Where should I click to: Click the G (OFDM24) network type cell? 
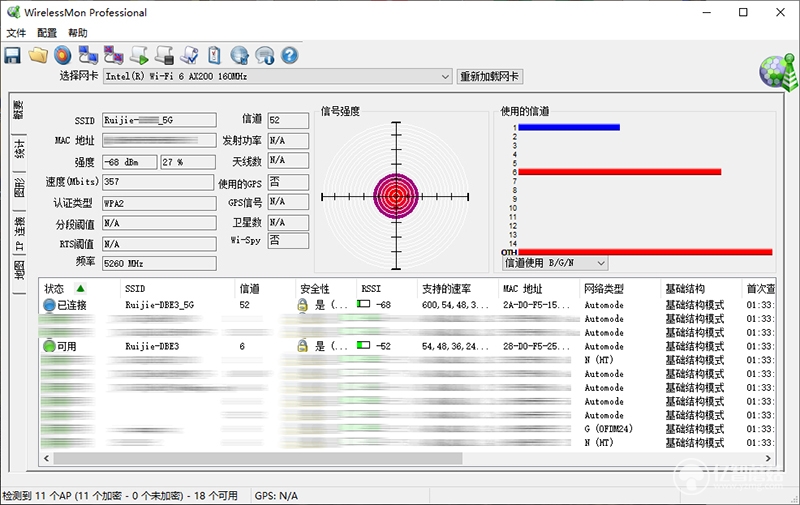(608, 428)
